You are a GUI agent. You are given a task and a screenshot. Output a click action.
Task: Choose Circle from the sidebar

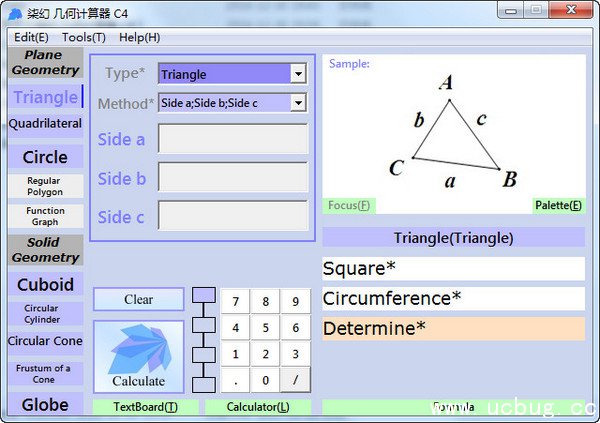pos(46,157)
